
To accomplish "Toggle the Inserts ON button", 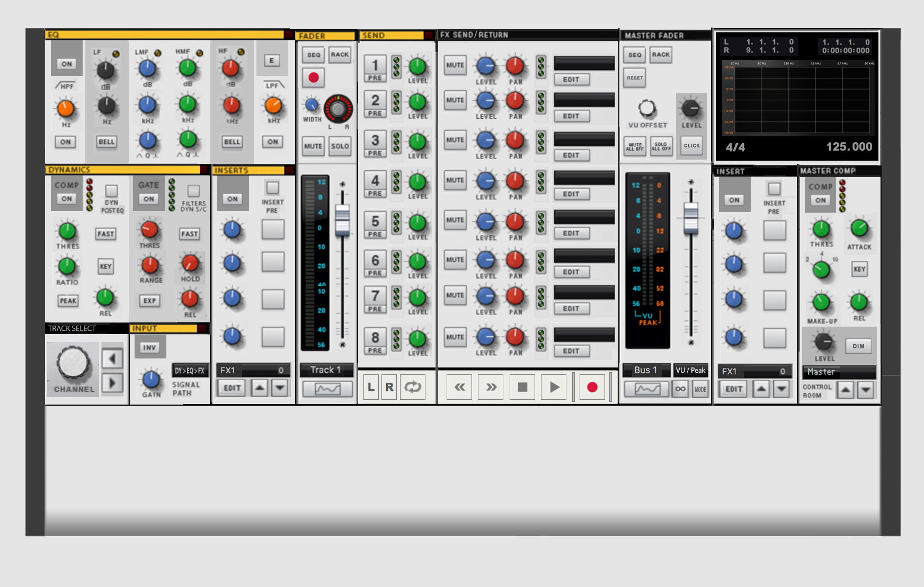I will pyautogui.click(x=233, y=199).
